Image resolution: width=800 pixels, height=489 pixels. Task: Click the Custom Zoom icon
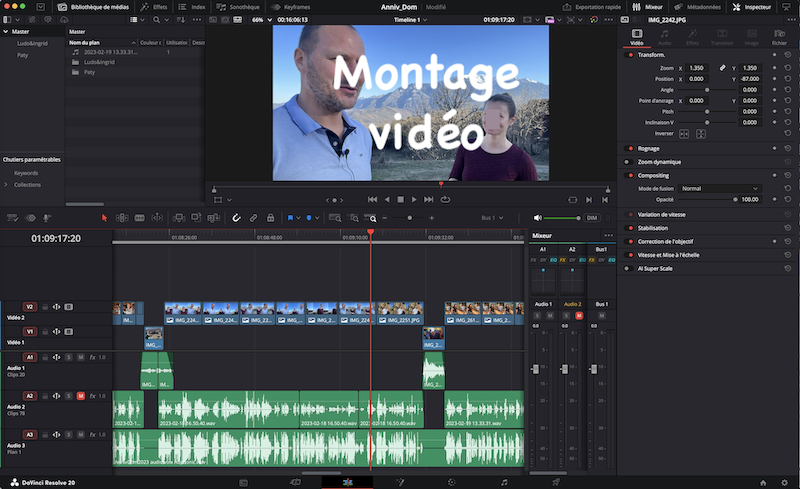[370, 218]
